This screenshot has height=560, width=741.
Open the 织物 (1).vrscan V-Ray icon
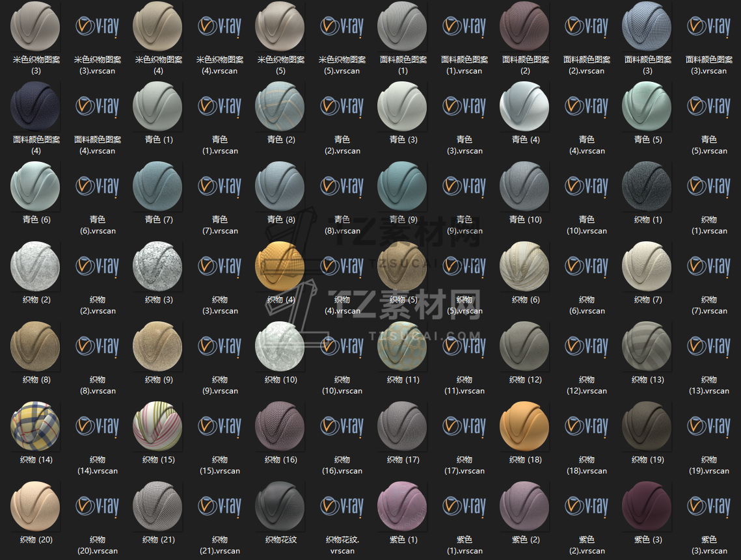tap(709, 186)
